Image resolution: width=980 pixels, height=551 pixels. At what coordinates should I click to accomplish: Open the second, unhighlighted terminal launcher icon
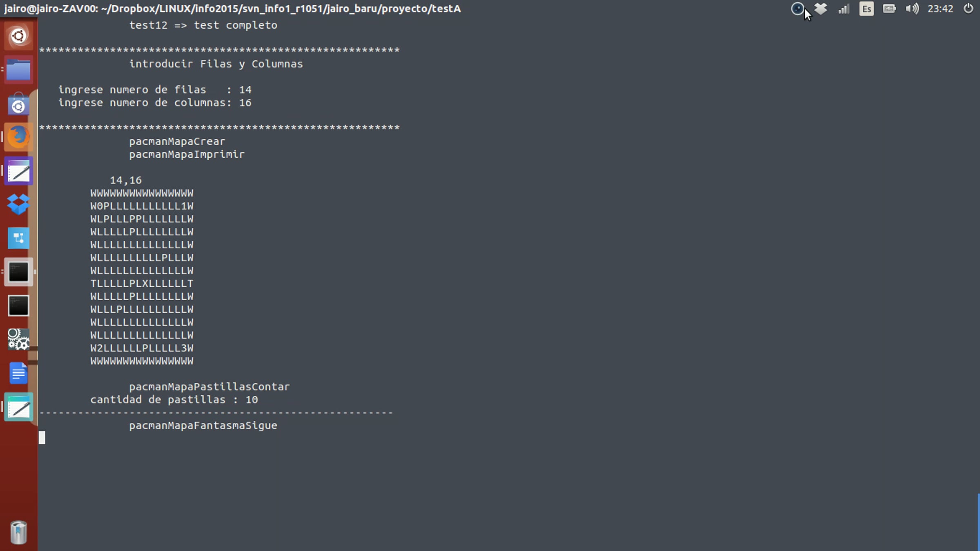point(18,306)
